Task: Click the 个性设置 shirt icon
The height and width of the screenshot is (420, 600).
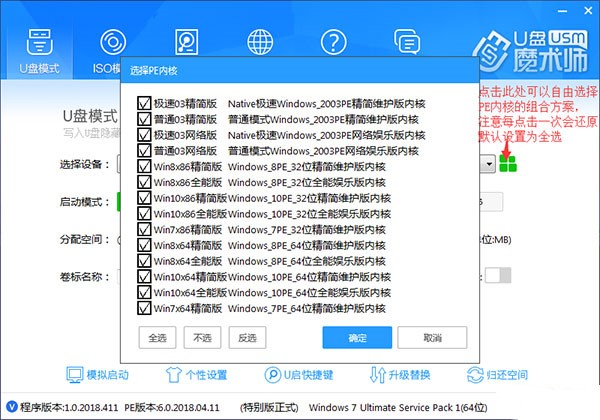Action: coord(173,375)
